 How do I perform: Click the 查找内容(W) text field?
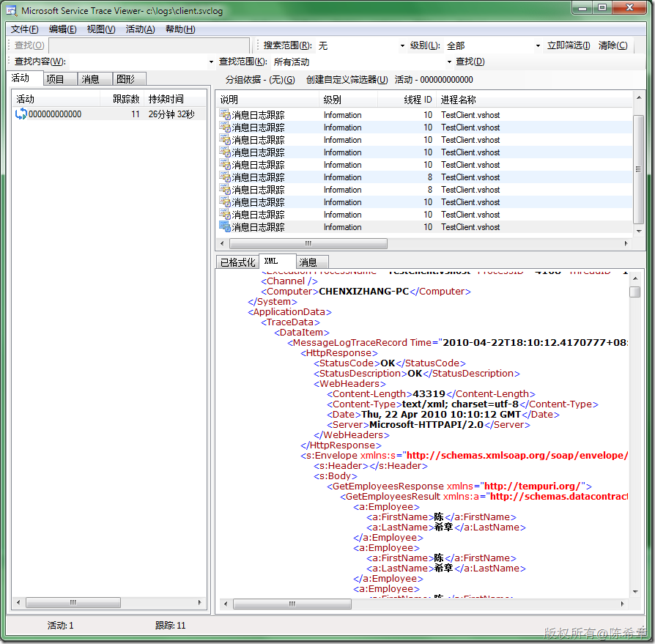coord(138,62)
